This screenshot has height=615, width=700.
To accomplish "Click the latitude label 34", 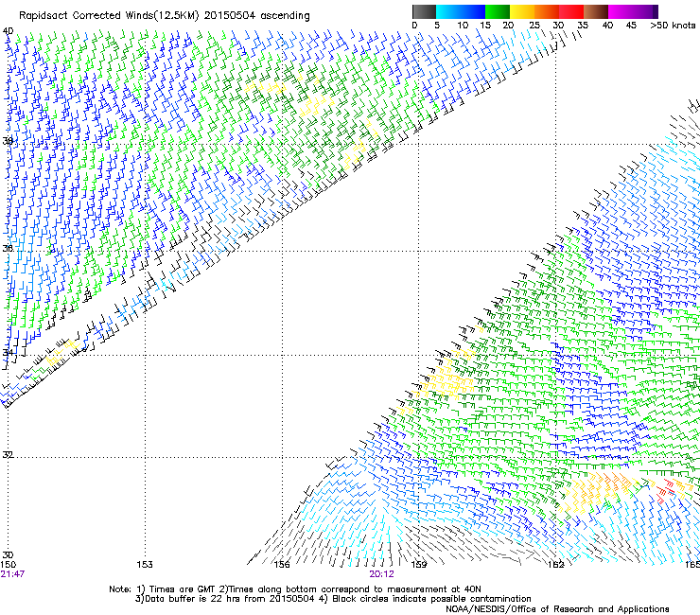I will 8,352.
